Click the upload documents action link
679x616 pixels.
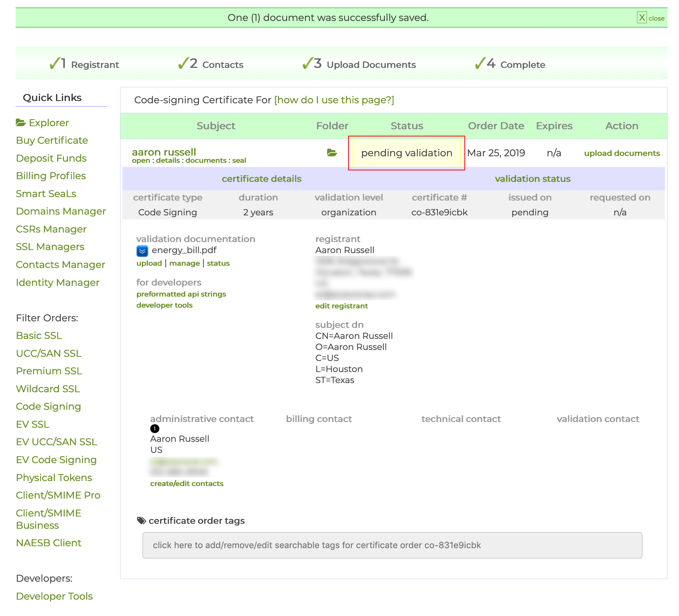(622, 153)
